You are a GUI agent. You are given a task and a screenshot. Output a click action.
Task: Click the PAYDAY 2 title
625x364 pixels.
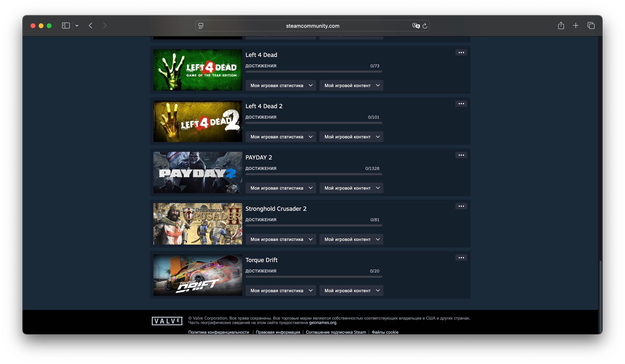[x=259, y=157]
